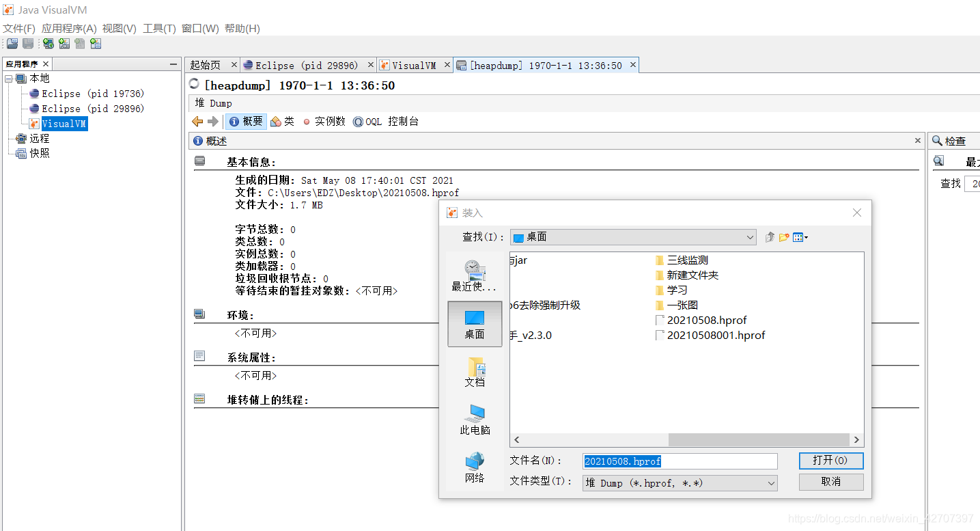980x531 pixels.
Task: Select the OQL 控制台 view button
Action: (386, 122)
